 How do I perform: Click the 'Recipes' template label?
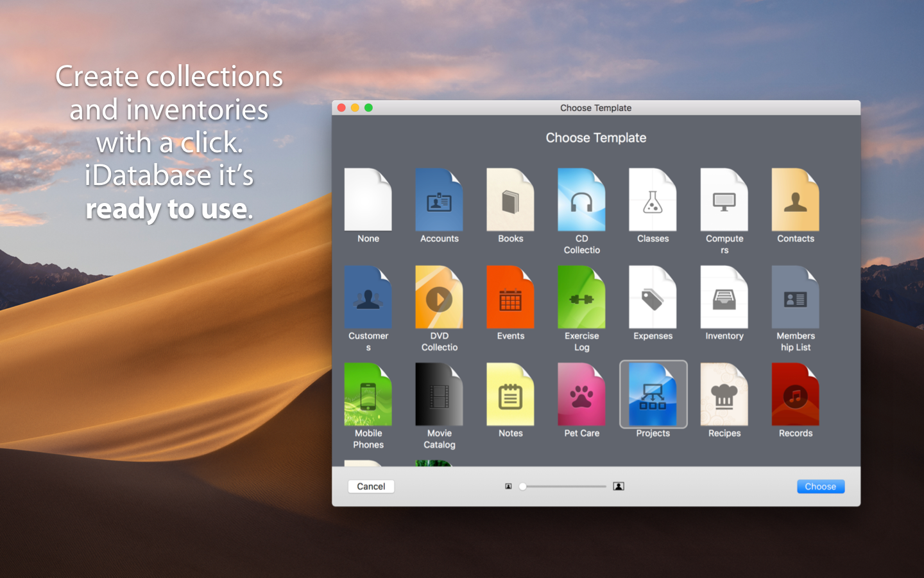[x=724, y=433]
